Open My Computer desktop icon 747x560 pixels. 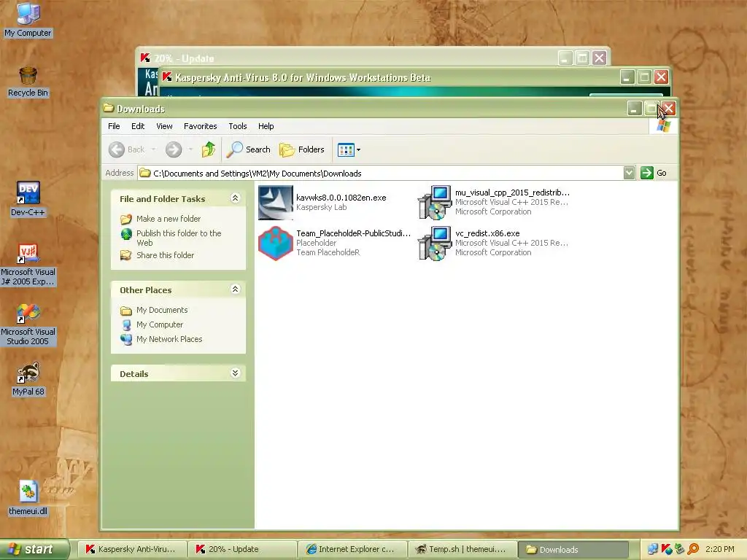(x=28, y=19)
